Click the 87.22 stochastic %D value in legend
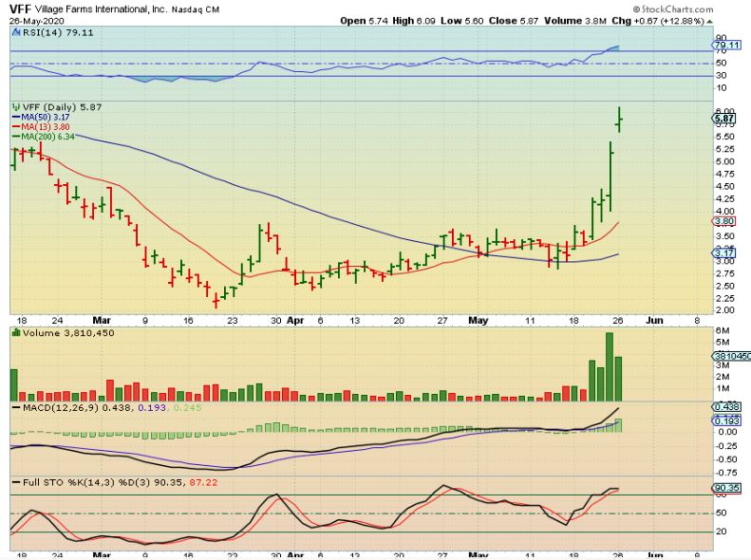This screenshot has width=751, height=560. [203, 482]
